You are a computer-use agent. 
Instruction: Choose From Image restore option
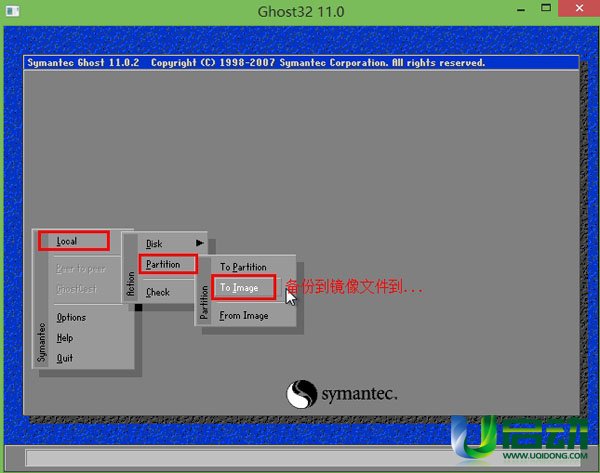coord(244,316)
